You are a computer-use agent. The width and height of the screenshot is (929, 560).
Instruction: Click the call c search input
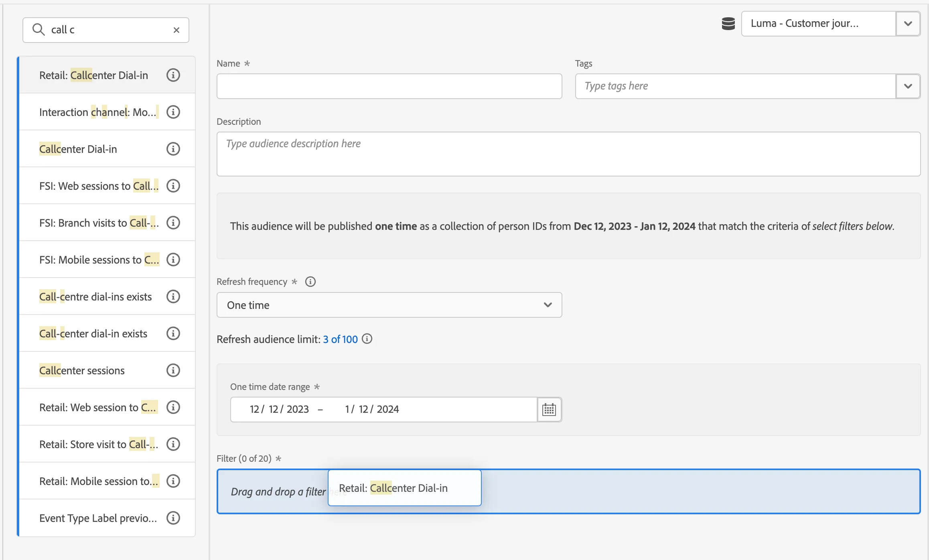106,30
